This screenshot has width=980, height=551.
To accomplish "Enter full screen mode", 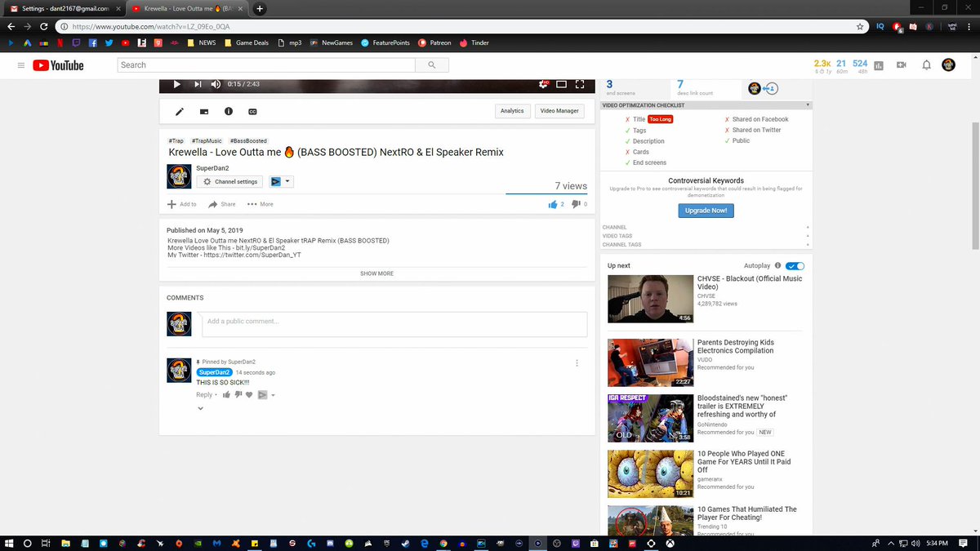I will click(x=580, y=84).
